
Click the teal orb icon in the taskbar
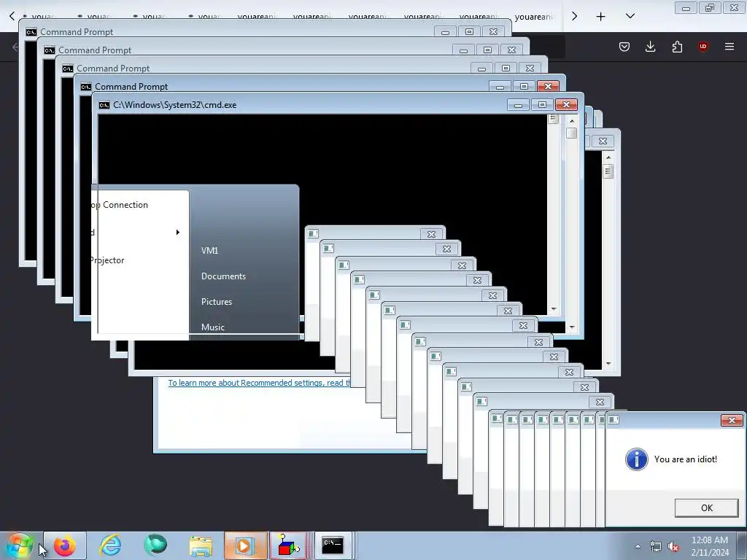[155, 545]
